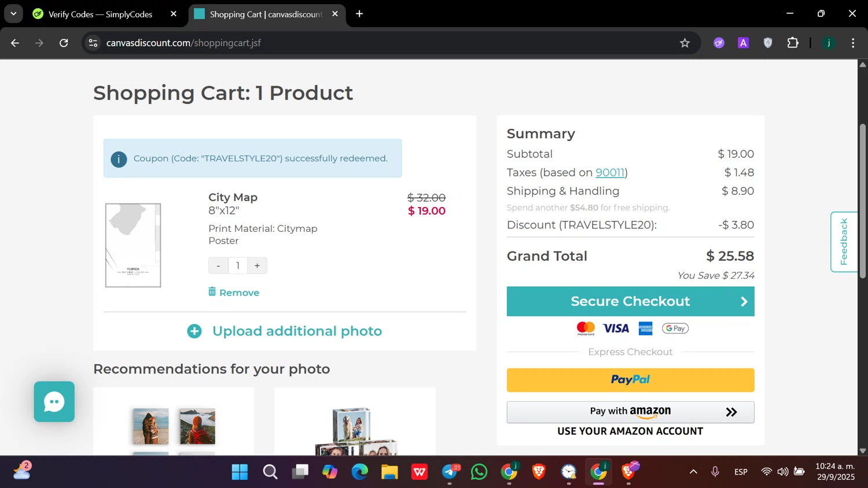Click the Secure Checkout button
This screenshot has width=868, height=488.
630,301
